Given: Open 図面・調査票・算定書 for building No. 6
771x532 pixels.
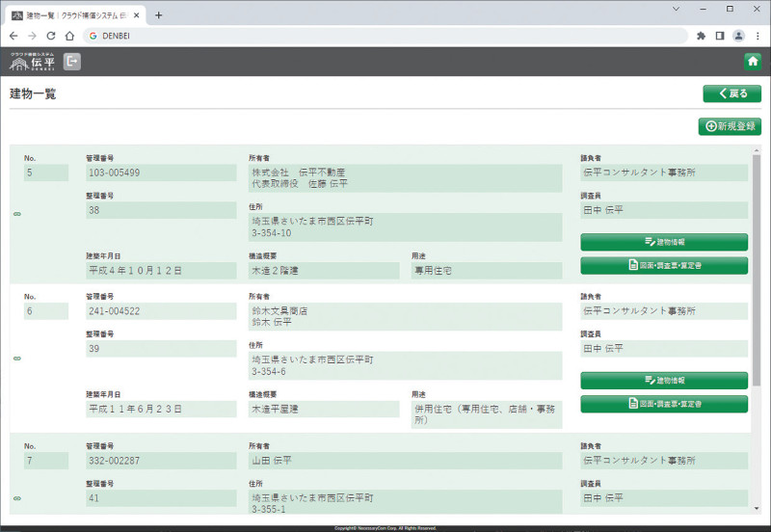Looking at the screenshot, I should pyautogui.click(x=664, y=404).
